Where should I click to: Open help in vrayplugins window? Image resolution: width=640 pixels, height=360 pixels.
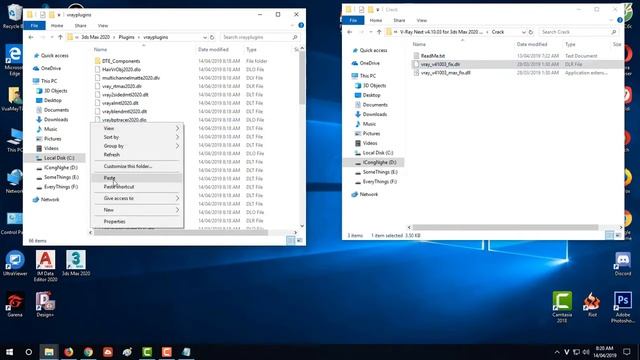pyautogui.click(x=301, y=25)
